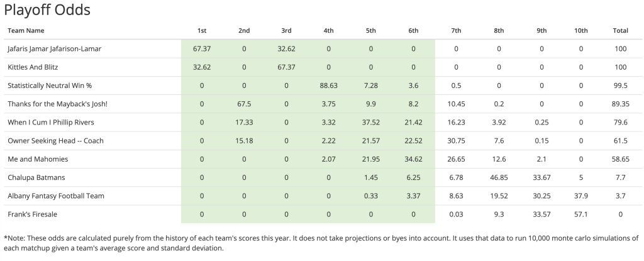
Task: Click the Me and Mahomies team name
Action: click(37, 159)
